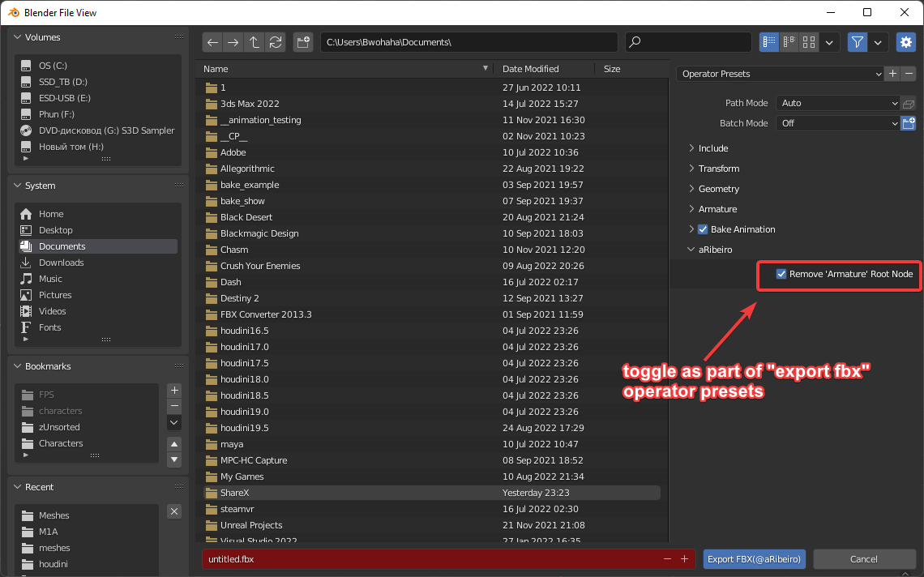
Task: Move selected bookmark up
Action: (174, 443)
